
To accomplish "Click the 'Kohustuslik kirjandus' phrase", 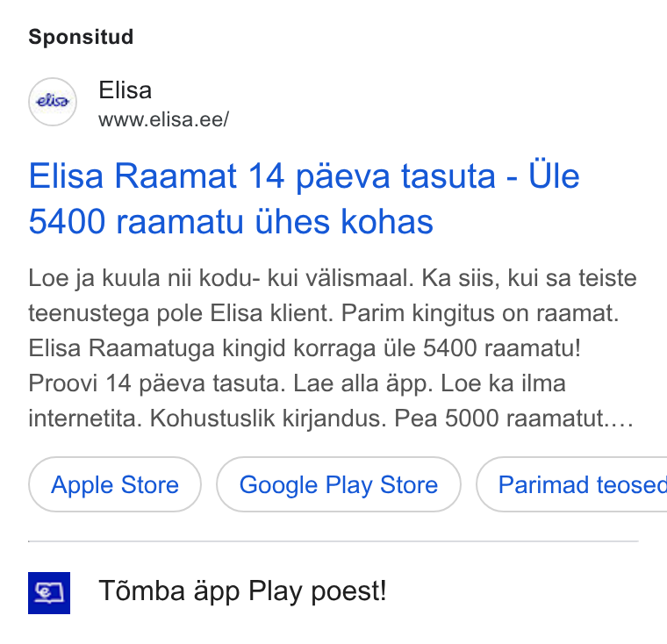I will (x=268, y=419).
